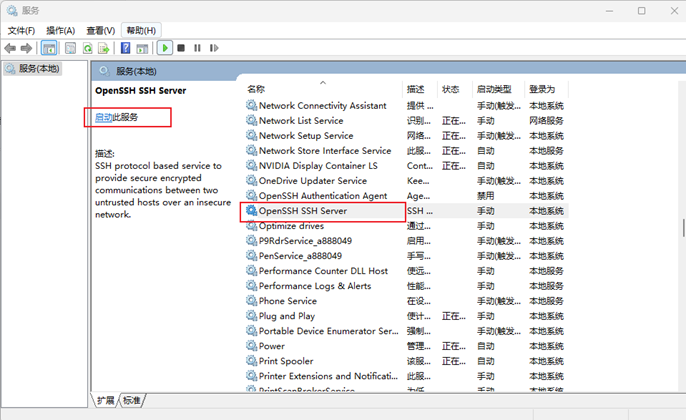This screenshot has width=686, height=420.
Task: Switch to the 扩展 tab
Action: pos(105,400)
